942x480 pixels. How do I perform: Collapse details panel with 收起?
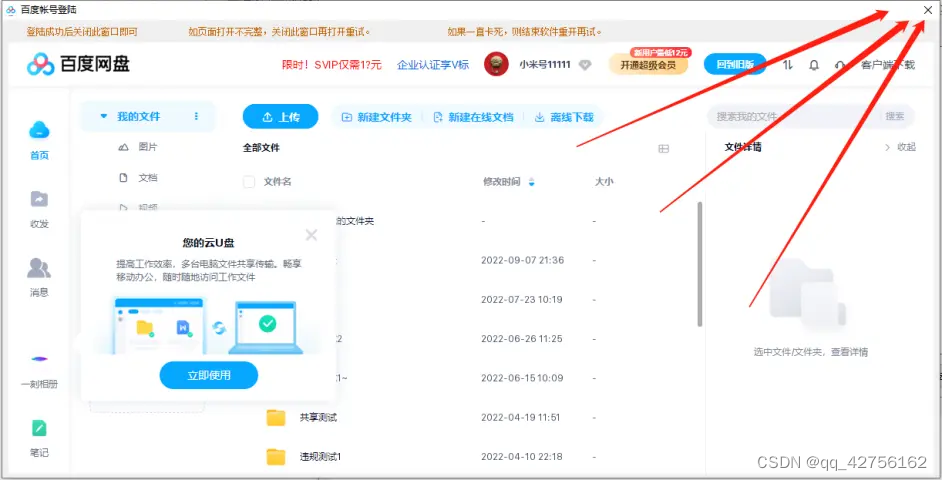(x=901, y=147)
